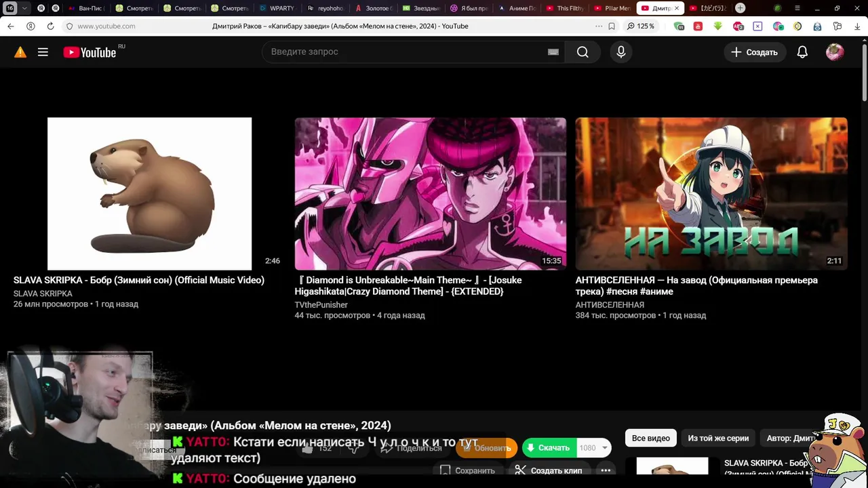868x488 pixels.
Task: Open browser downloads arrow
Action: (x=857, y=26)
